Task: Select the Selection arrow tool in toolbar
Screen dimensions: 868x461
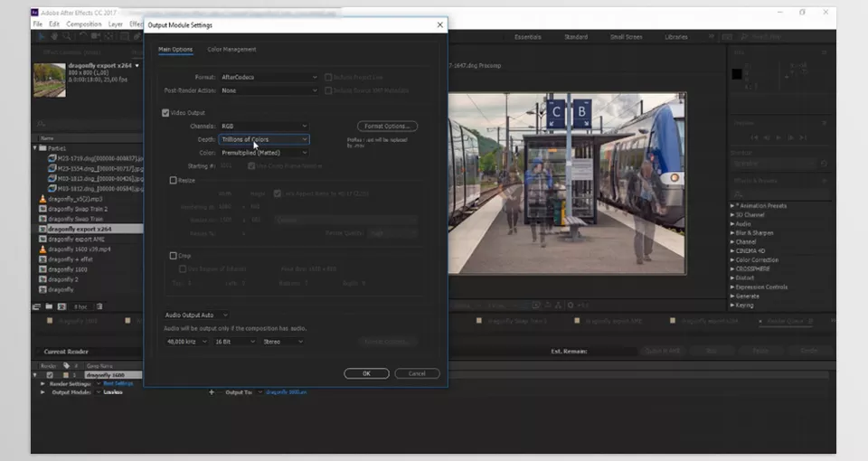Action: 42,36
